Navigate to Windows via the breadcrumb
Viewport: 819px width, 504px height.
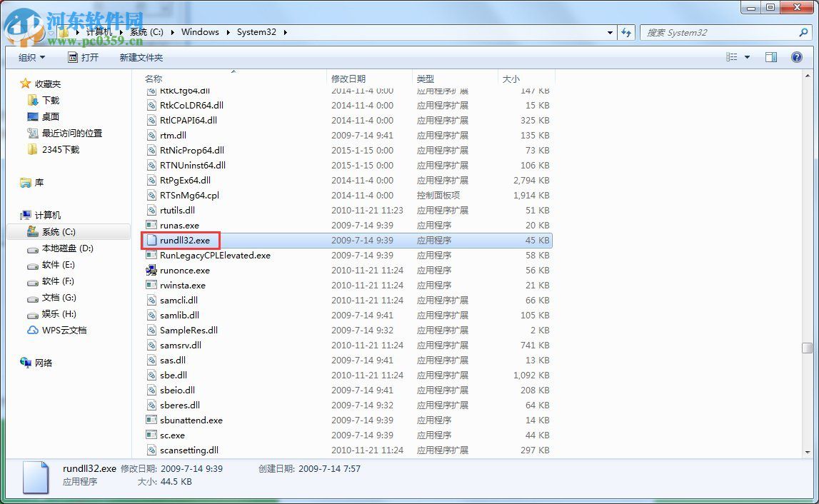[200, 32]
